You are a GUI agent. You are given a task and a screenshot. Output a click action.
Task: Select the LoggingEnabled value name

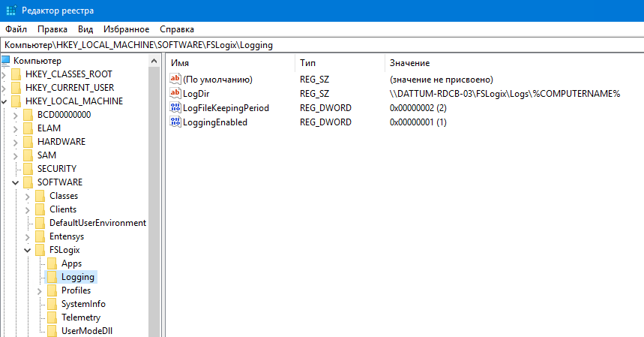[215, 122]
